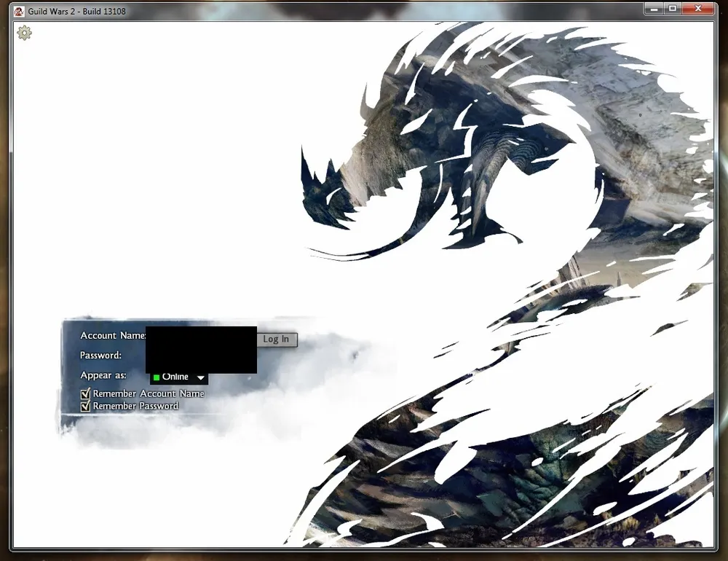Open the gear settings icon
This screenshot has width=728, height=561.
tap(24, 33)
